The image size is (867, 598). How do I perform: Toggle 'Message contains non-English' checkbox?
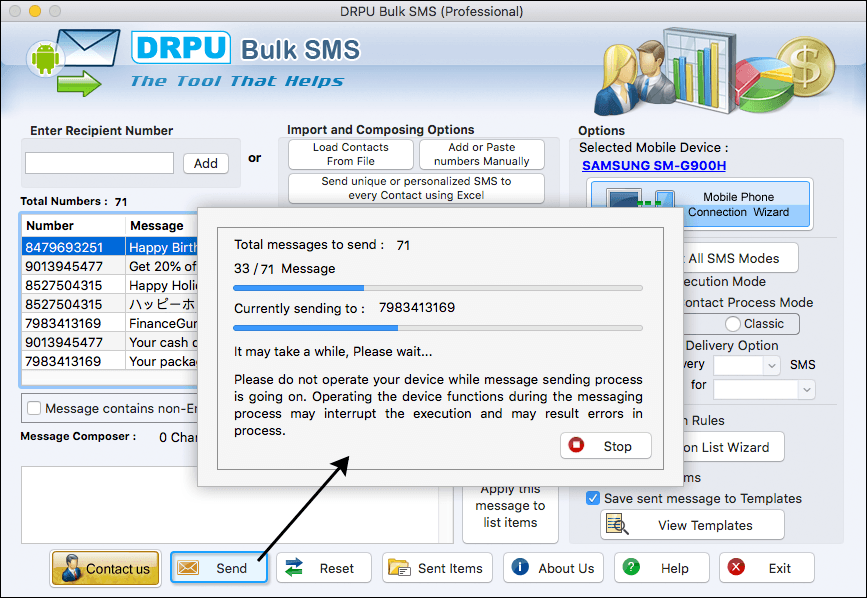tap(34, 408)
